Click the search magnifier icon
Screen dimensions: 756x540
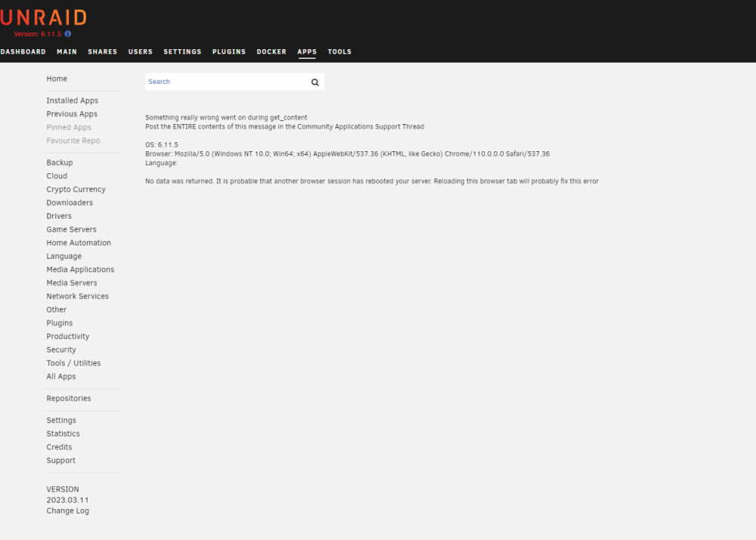[314, 82]
